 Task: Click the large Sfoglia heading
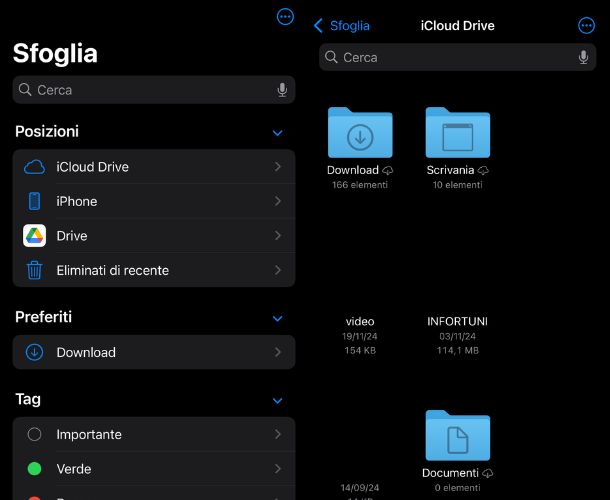click(x=55, y=53)
